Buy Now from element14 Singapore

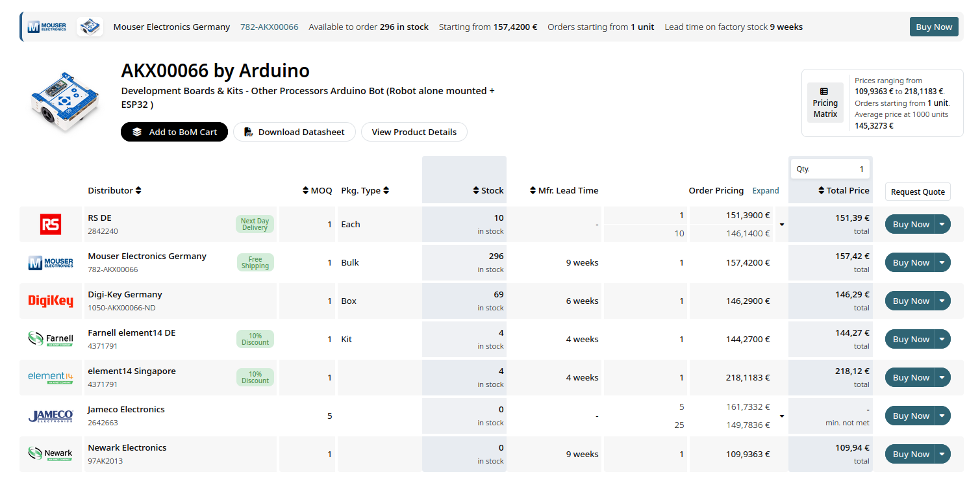[x=911, y=378]
